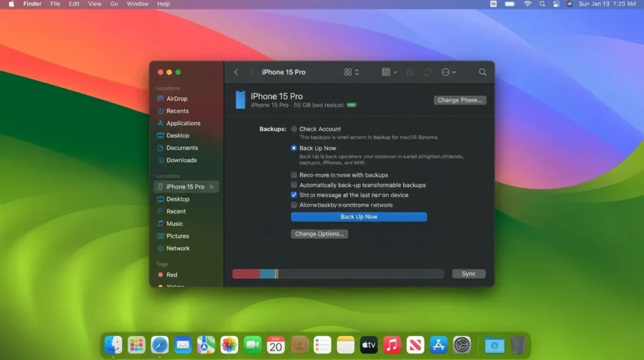Open Downloads in the sidebar
The width and height of the screenshot is (644, 360).
[182, 160]
